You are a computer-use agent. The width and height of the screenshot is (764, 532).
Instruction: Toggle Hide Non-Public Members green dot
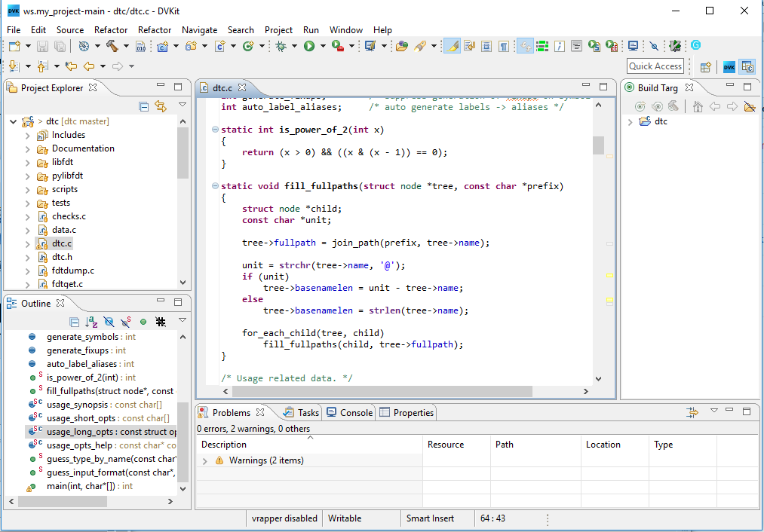point(143,322)
